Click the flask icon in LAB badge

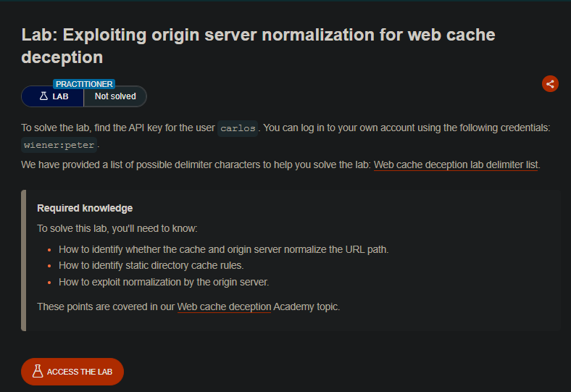43,96
